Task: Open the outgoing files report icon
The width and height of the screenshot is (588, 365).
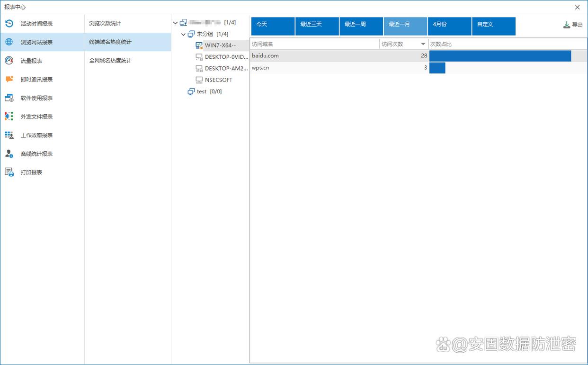Action: coord(9,116)
